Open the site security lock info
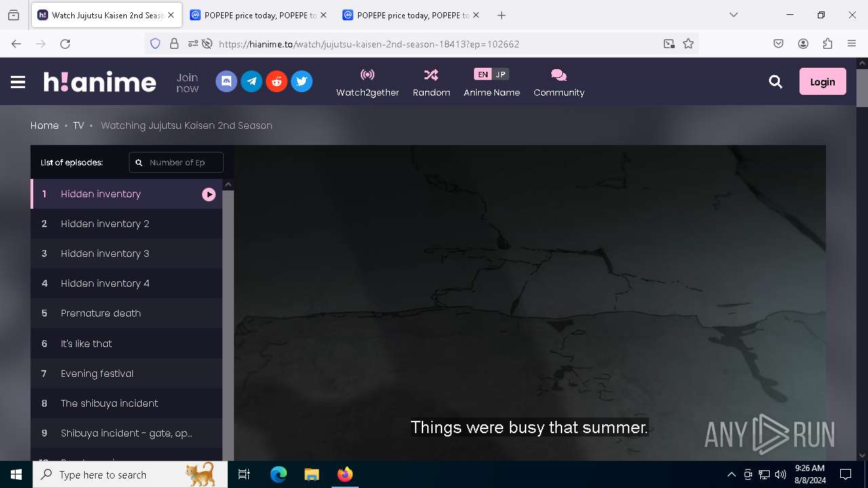The image size is (868, 488). coord(174,43)
